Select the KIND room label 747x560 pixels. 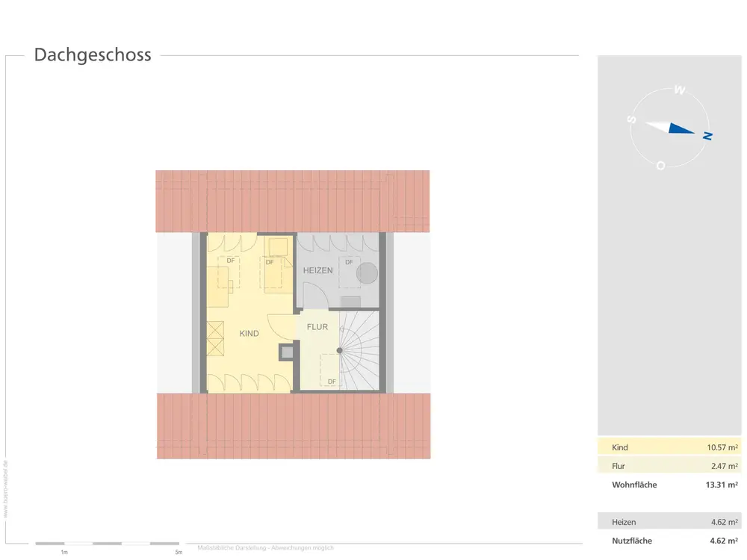point(249,334)
